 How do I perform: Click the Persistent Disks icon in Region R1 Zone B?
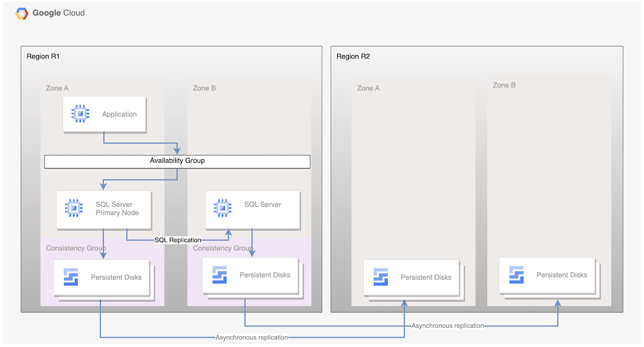coord(218,274)
